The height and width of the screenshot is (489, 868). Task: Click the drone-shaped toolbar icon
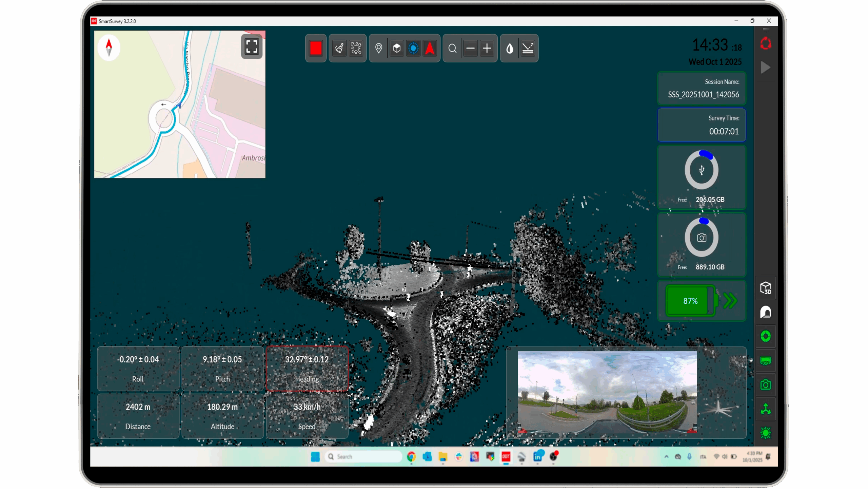[x=356, y=48]
